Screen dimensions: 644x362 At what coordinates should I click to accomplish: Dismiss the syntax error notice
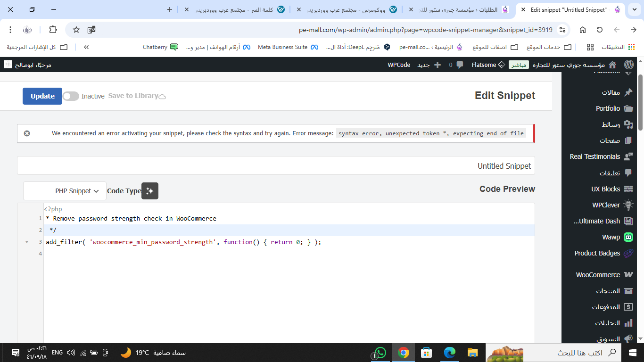tap(27, 133)
